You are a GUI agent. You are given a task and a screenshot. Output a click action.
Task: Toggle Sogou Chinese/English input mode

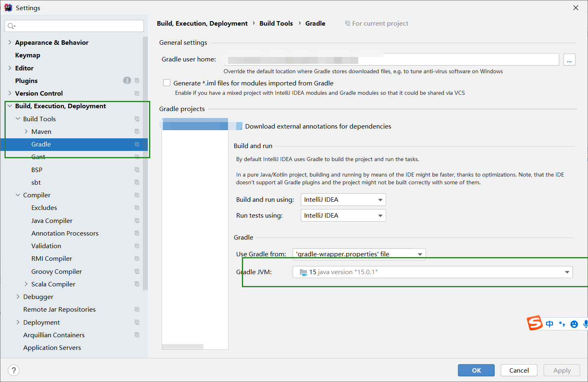[550, 324]
